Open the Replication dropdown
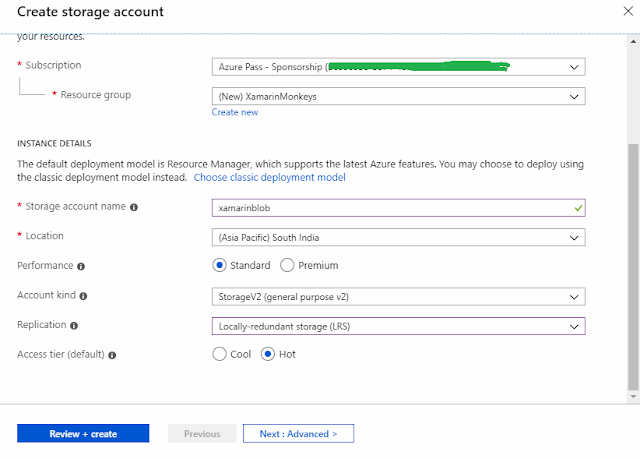The width and height of the screenshot is (640, 459). [x=398, y=326]
